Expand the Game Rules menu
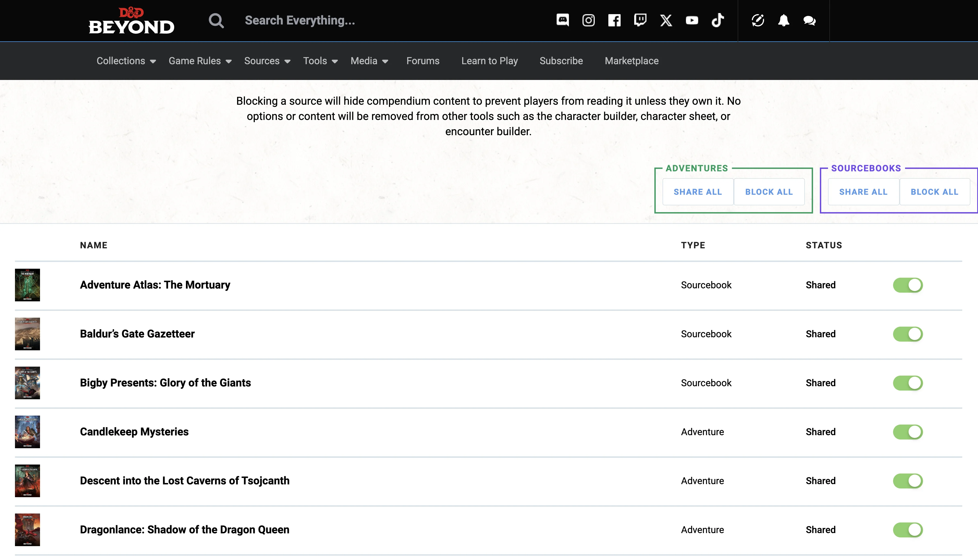Viewport: 978px width, 560px height. (x=200, y=61)
